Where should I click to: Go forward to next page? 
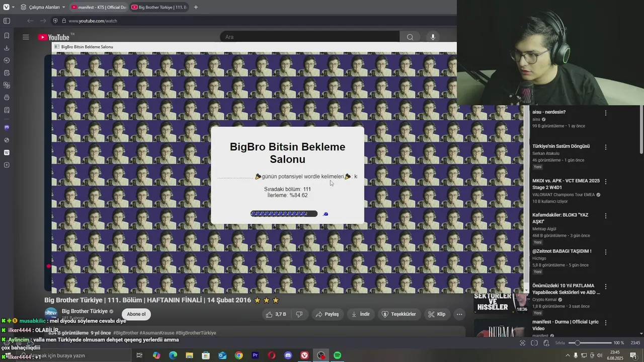pyautogui.click(x=43, y=21)
